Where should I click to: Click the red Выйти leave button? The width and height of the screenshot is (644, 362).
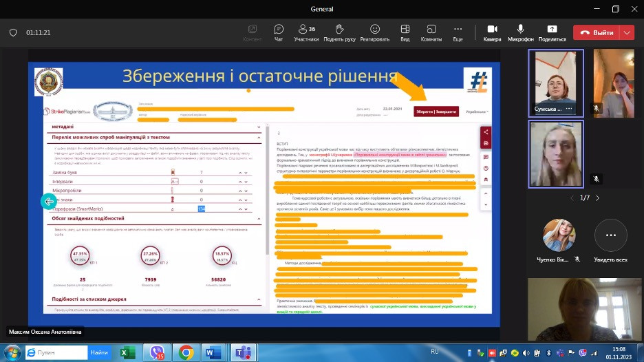point(596,32)
